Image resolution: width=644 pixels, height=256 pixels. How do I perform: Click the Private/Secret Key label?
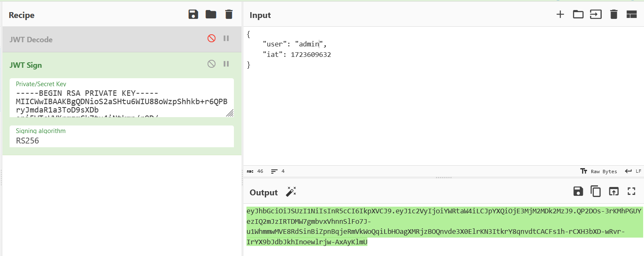(x=41, y=84)
